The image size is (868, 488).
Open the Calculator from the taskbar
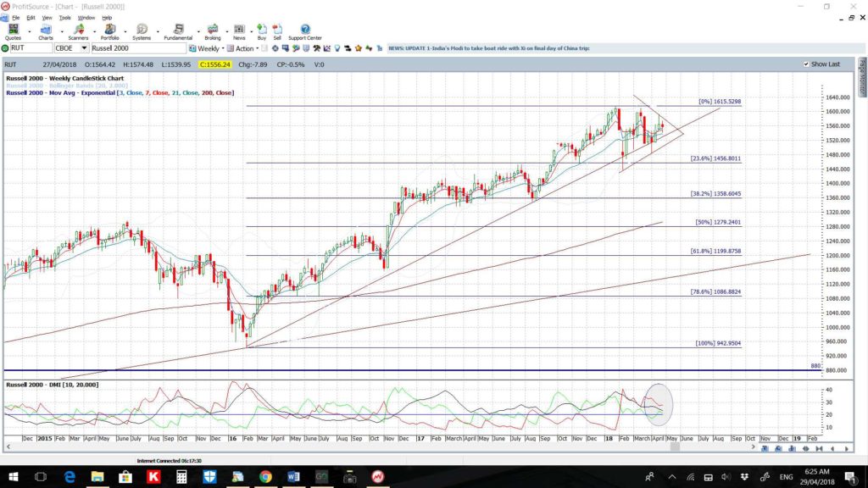181,477
